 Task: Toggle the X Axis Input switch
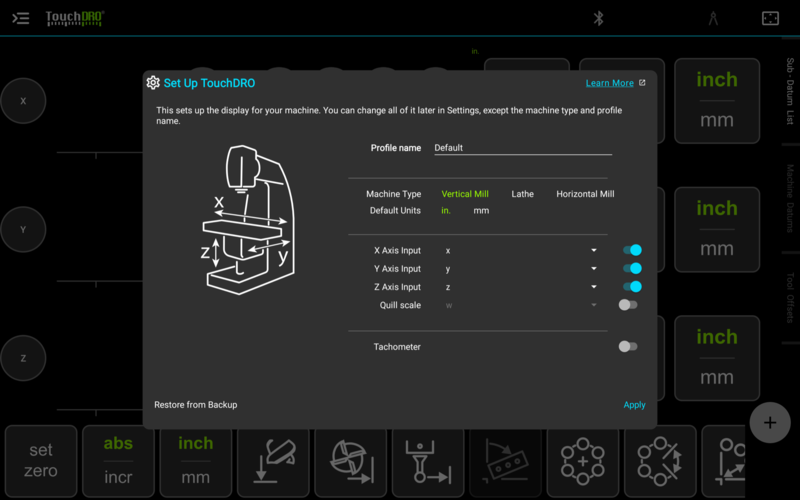pos(632,250)
